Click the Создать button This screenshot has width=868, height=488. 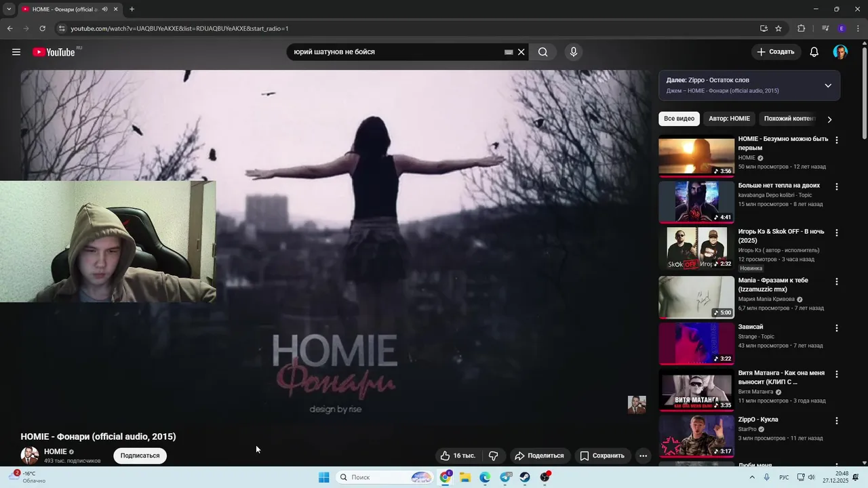(776, 52)
